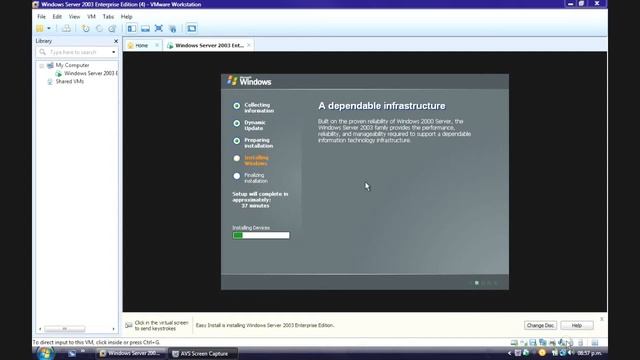
Task: Open snapshot manager toolbar icon
Action: coord(112,28)
